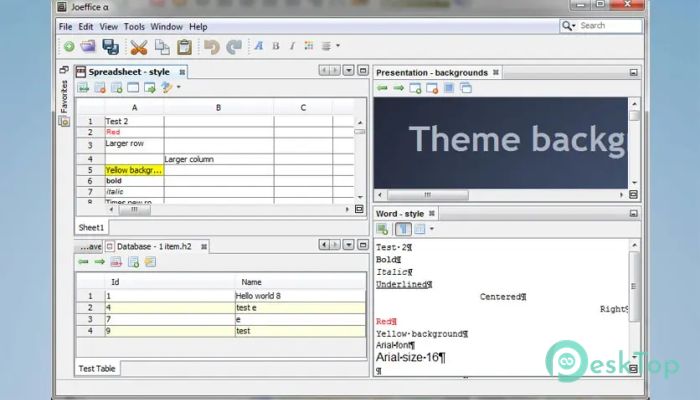Select the Database - 1 item.h2 tab
The image size is (700, 400).
point(154,246)
